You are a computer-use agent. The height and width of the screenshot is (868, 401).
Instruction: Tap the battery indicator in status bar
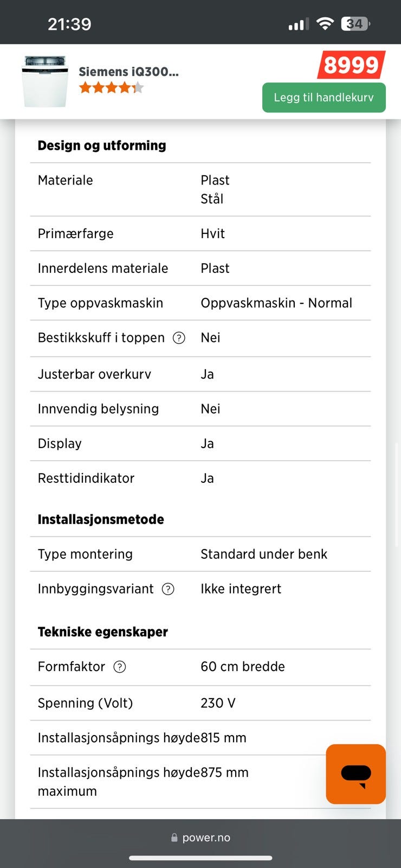(355, 24)
